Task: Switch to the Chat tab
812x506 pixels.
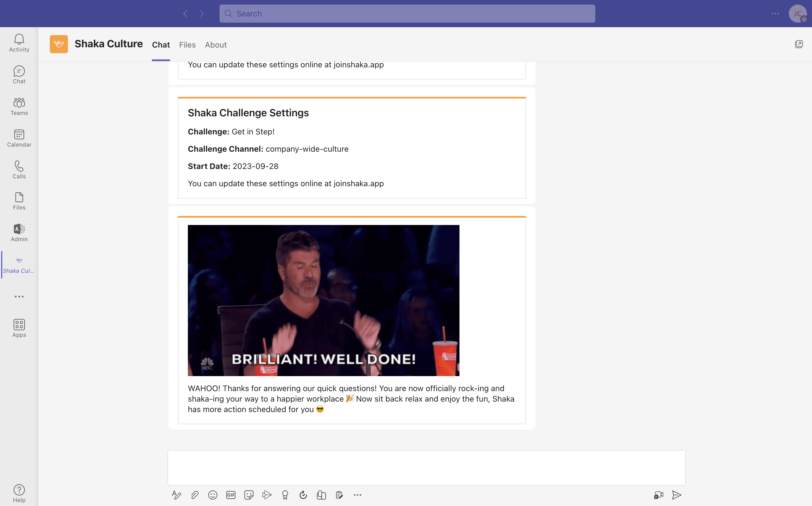Action: coord(161,44)
